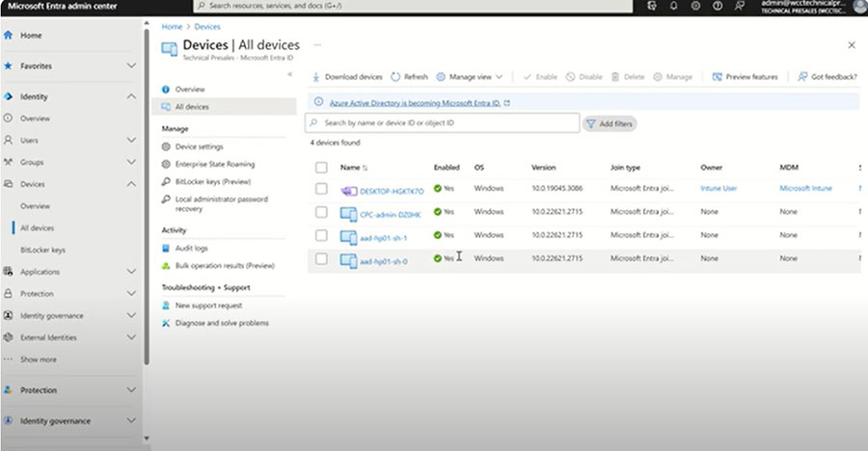Click the BitLocker keys (Preview) key icon
This screenshot has width=868, height=451.
(x=166, y=181)
